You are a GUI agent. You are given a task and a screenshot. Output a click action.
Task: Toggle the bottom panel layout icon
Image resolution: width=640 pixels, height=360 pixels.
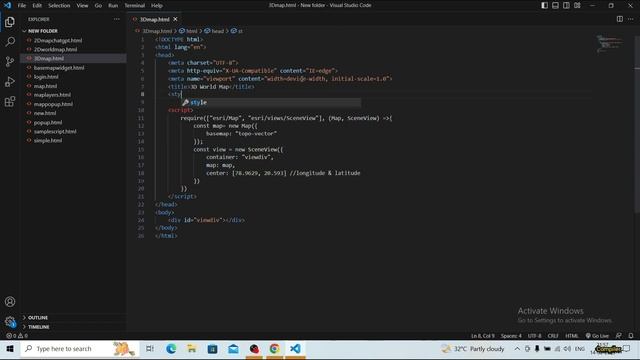[x=556, y=5]
